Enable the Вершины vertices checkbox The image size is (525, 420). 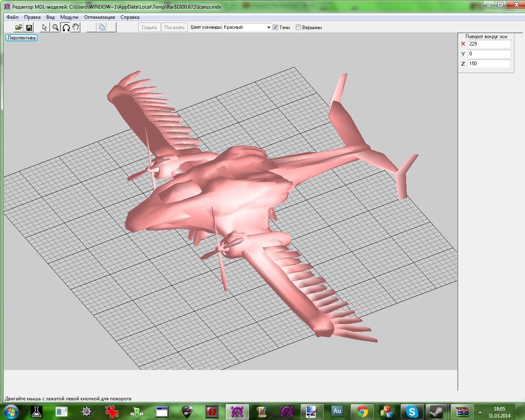[299, 27]
